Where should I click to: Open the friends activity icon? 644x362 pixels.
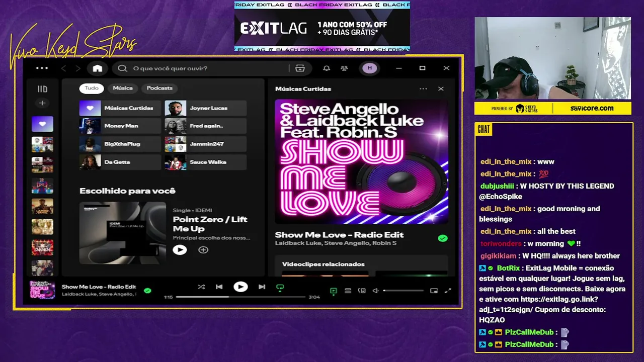[x=345, y=68]
